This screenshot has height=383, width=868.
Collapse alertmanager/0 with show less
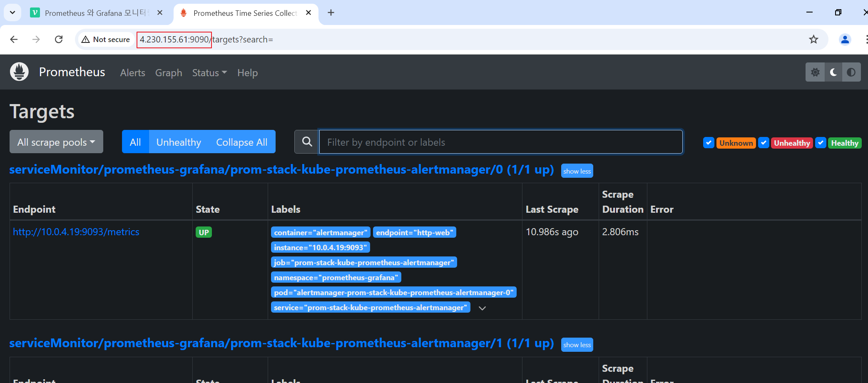click(x=577, y=171)
